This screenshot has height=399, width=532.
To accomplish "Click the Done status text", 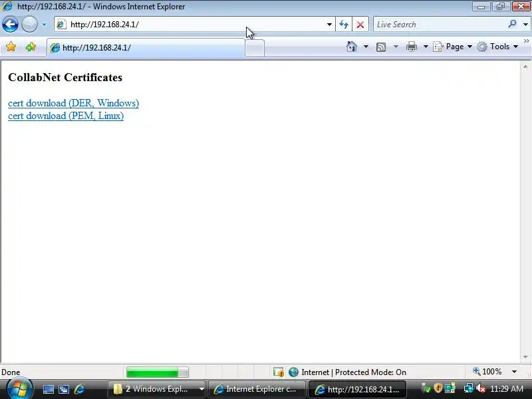I will [11, 372].
